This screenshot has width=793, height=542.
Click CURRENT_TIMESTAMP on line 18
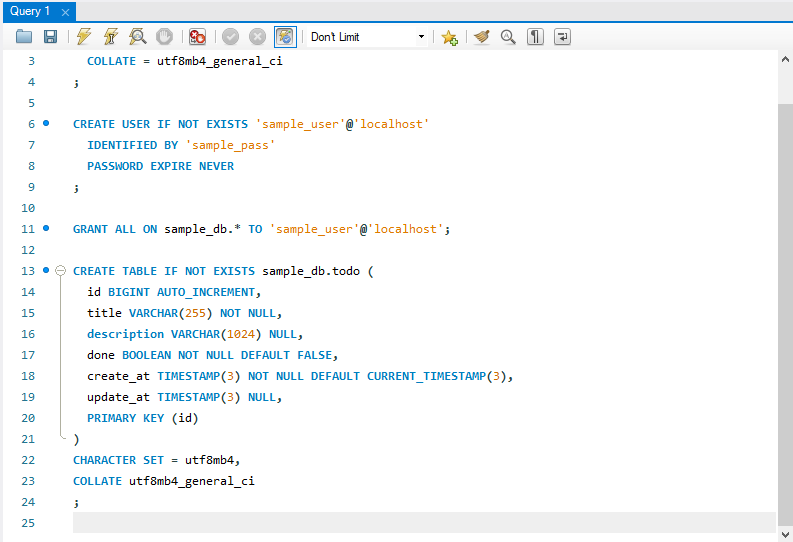click(426, 376)
